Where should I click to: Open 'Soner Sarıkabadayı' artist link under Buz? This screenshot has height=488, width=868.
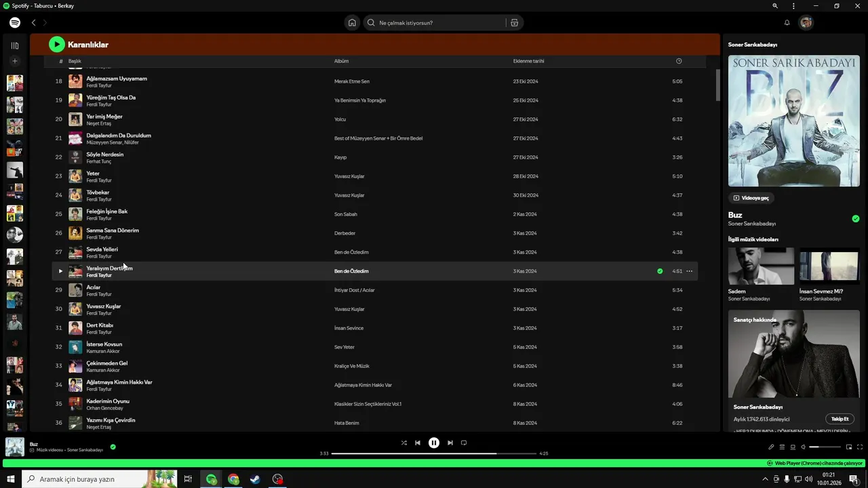point(752,224)
